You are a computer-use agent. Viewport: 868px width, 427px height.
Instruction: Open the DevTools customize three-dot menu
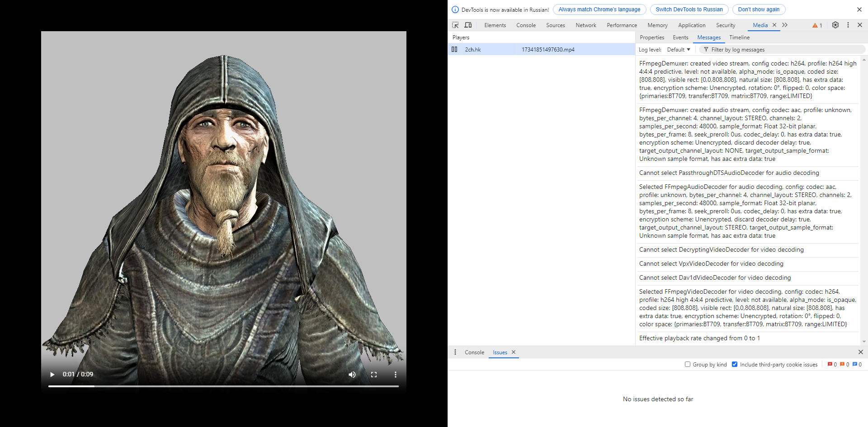click(848, 25)
